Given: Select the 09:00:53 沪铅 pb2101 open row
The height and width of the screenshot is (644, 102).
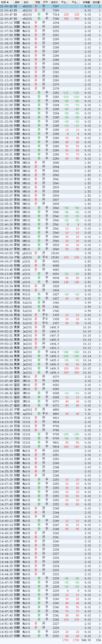Looking at the screenshot, I should coord(51,253).
